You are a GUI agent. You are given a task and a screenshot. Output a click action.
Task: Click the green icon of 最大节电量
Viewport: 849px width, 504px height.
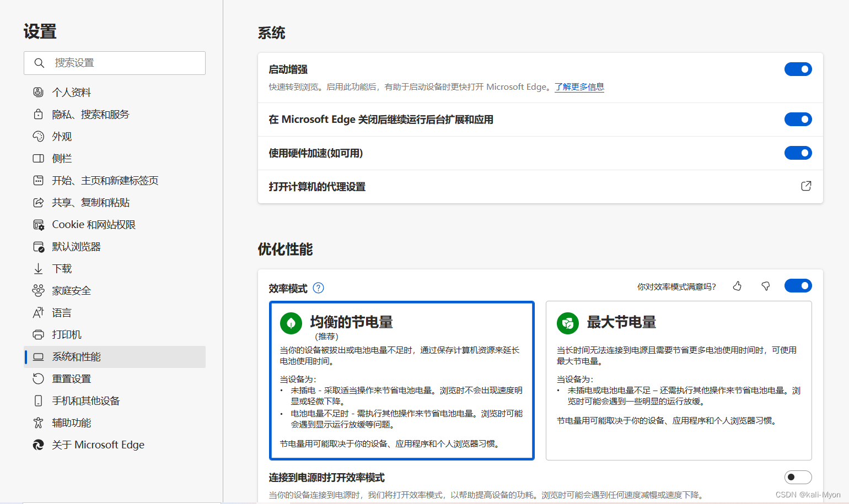pos(568,323)
